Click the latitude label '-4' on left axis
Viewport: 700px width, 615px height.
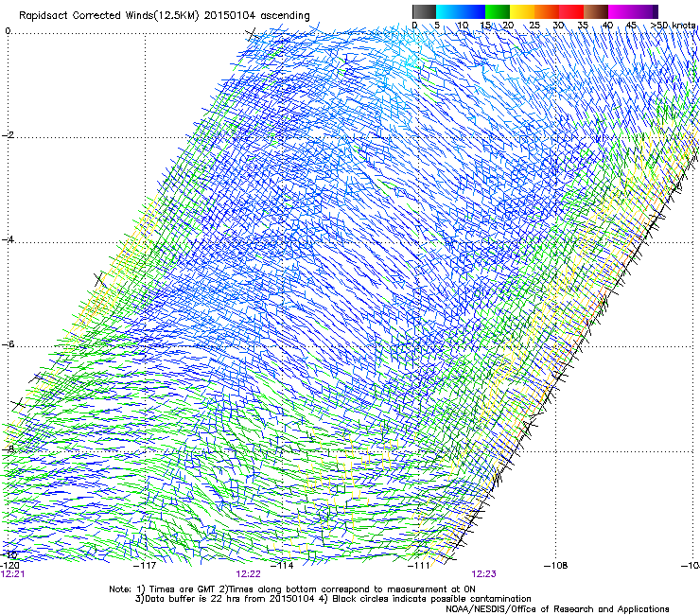8,239
